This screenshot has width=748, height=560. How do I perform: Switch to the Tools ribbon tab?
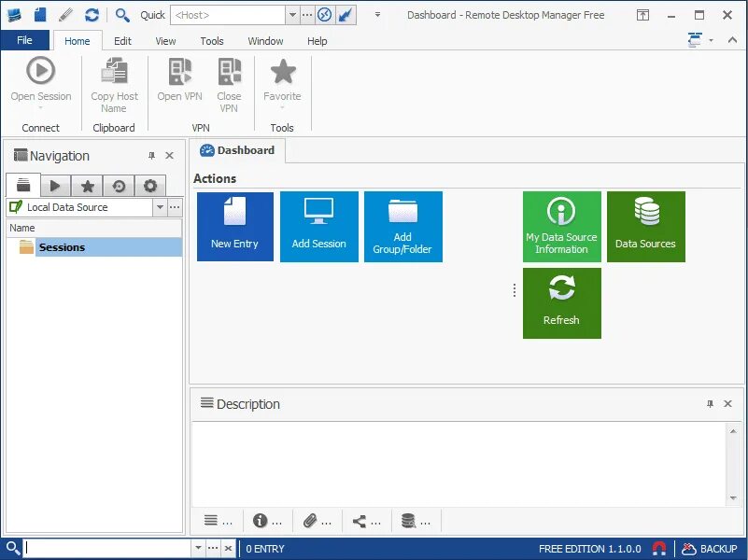pyautogui.click(x=212, y=41)
